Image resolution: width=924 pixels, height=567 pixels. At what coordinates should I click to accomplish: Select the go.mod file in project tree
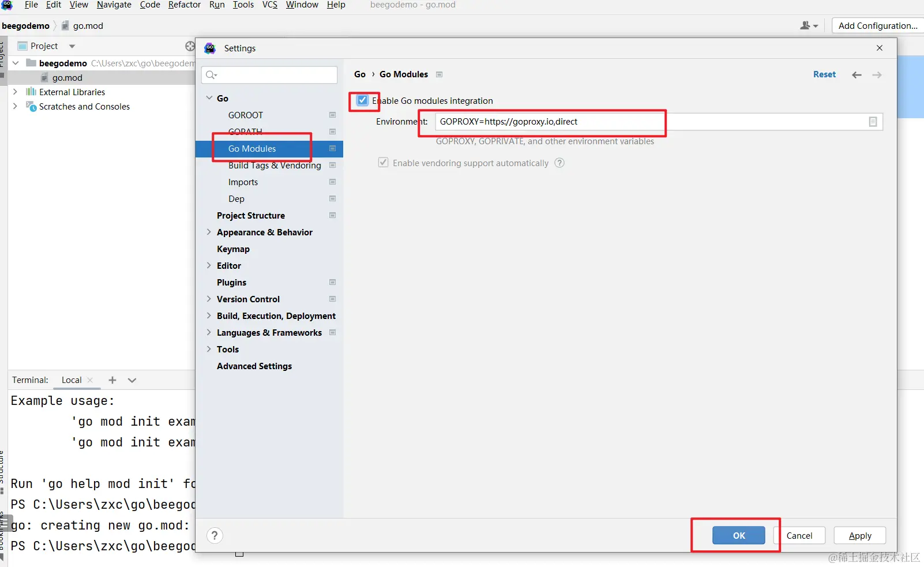(67, 77)
